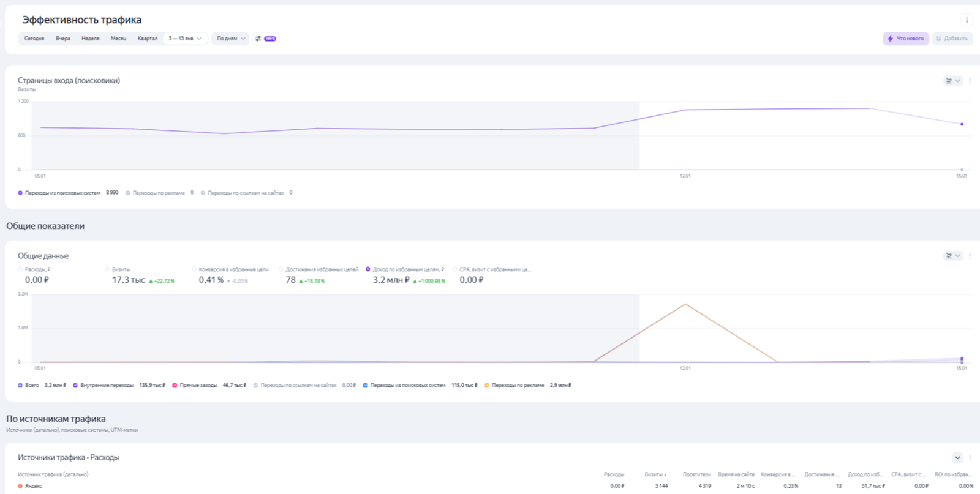Click the Сегодня period button
This screenshot has height=494, width=980.
[34, 39]
